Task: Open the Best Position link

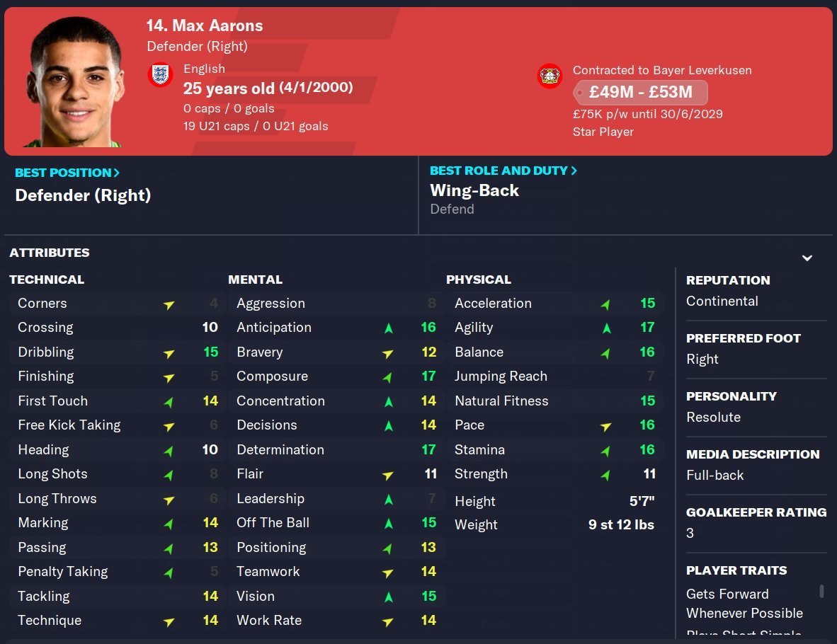Action: [x=67, y=173]
